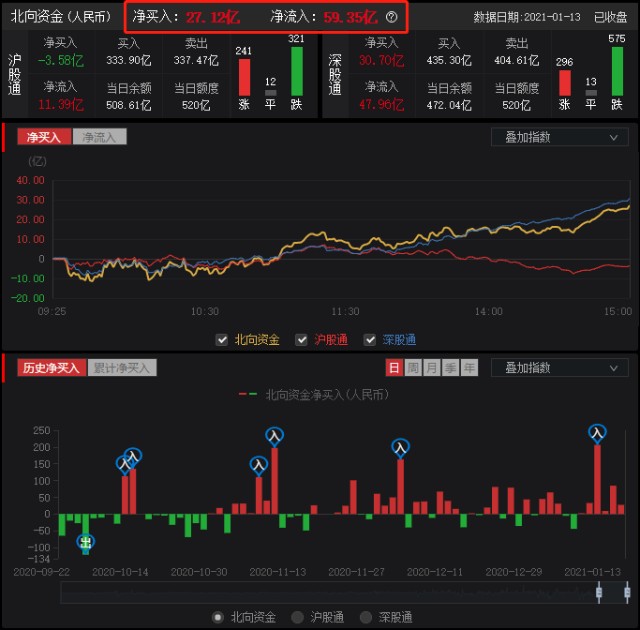Image resolution: width=640 pixels, height=630 pixels.
Task: Click the right handle of the date range slider
Action: click(x=627, y=592)
